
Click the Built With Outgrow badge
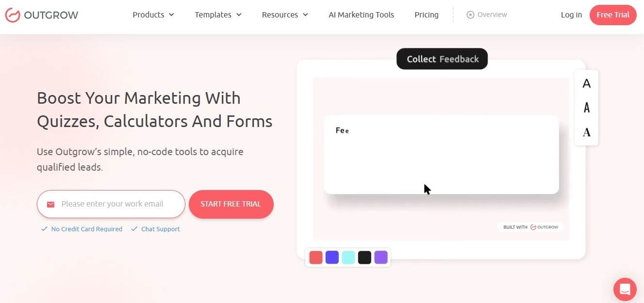point(530,227)
